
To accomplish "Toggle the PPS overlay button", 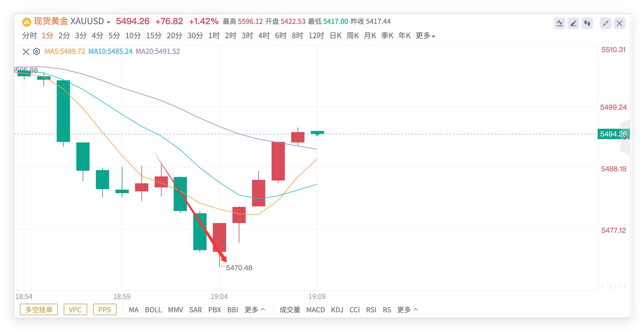I will [x=105, y=310].
